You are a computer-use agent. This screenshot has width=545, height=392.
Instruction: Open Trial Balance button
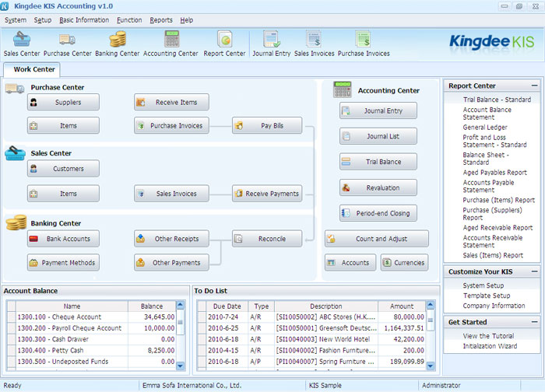[x=378, y=162]
